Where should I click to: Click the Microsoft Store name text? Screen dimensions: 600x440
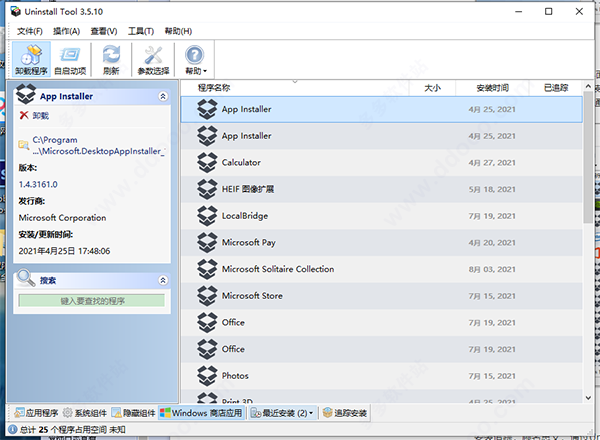(252, 296)
